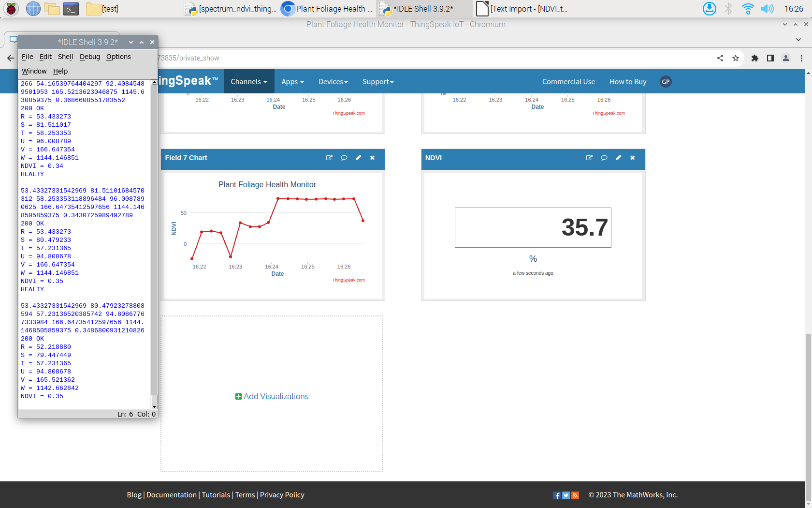Image resolution: width=812 pixels, height=508 pixels.
Task: Expand the Channels dropdown menu
Action: point(248,82)
